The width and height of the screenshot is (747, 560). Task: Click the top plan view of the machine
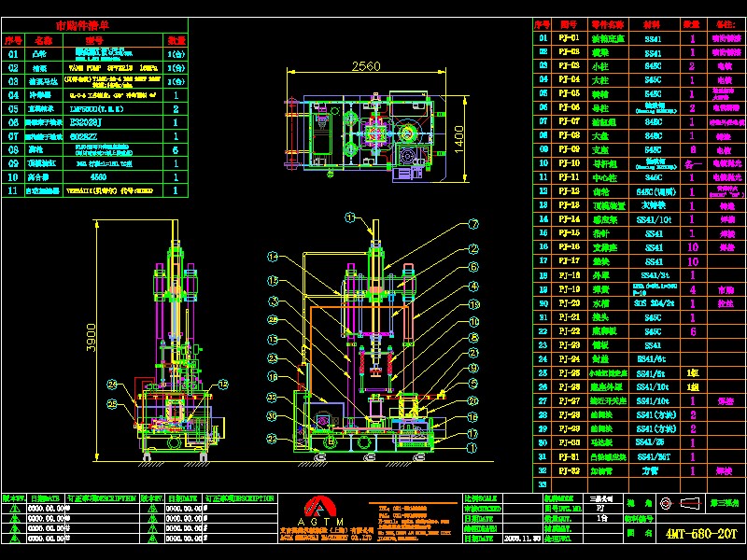click(366, 137)
